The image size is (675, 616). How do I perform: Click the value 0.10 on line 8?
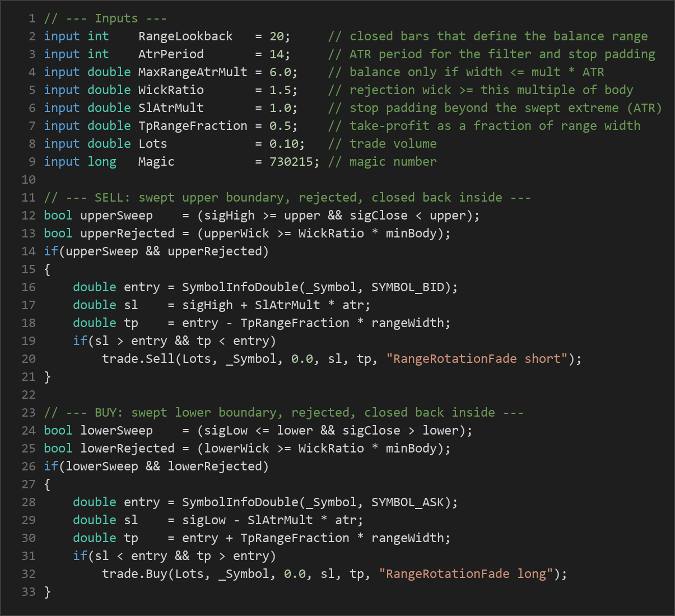[x=284, y=144]
